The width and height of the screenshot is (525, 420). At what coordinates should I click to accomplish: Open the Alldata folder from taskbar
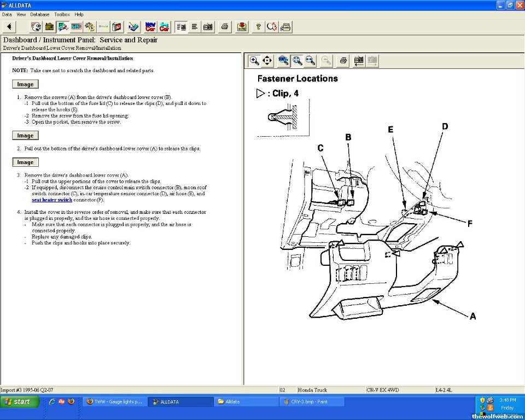pyautogui.click(x=246, y=401)
